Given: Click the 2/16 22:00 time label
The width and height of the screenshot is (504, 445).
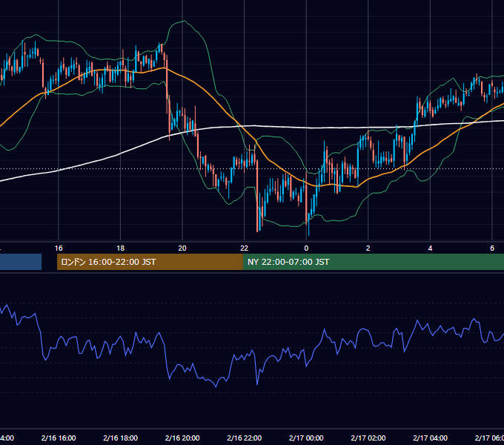Looking at the screenshot, I should click(245, 438).
